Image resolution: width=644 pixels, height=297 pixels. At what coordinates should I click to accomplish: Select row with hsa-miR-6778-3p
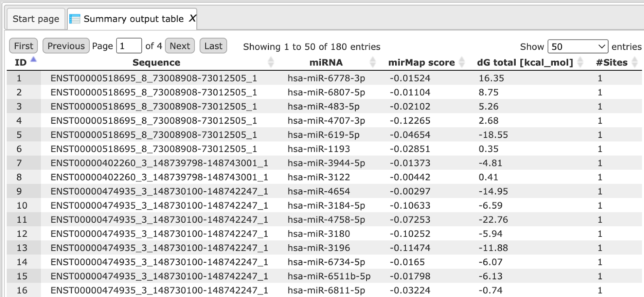coord(324,78)
